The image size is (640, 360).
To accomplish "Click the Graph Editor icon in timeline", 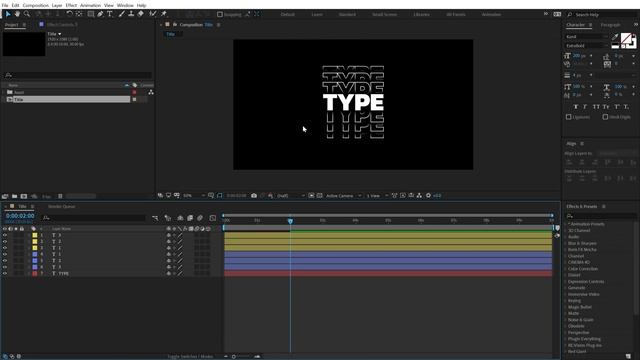I will pyautogui.click(x=213, y=218).
